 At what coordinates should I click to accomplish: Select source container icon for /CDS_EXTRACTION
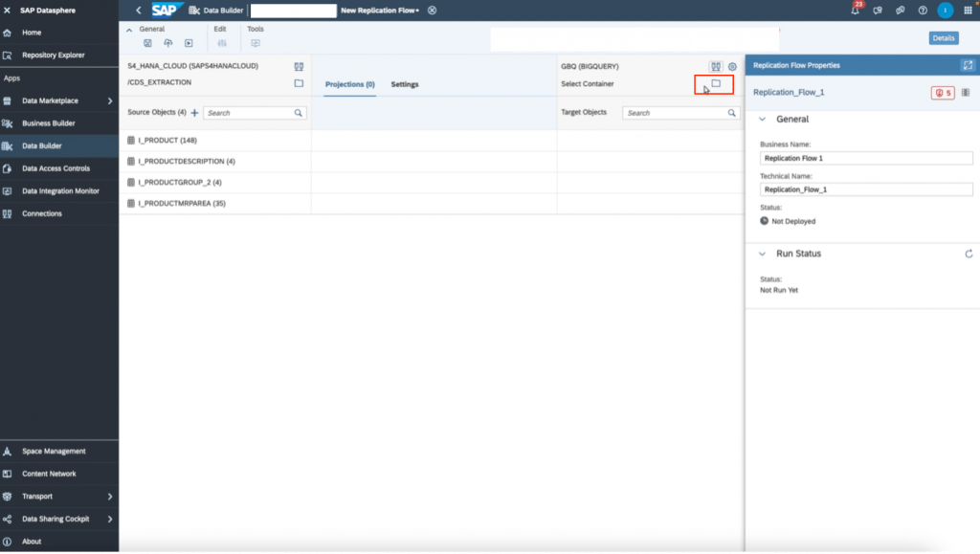[x=299, y=83]
